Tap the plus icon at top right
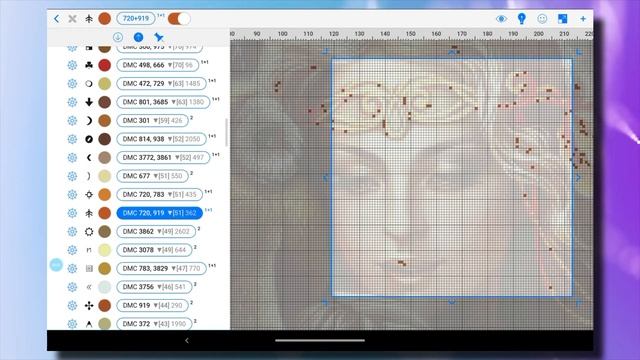 pyautogui.click(x=583, y=18)
